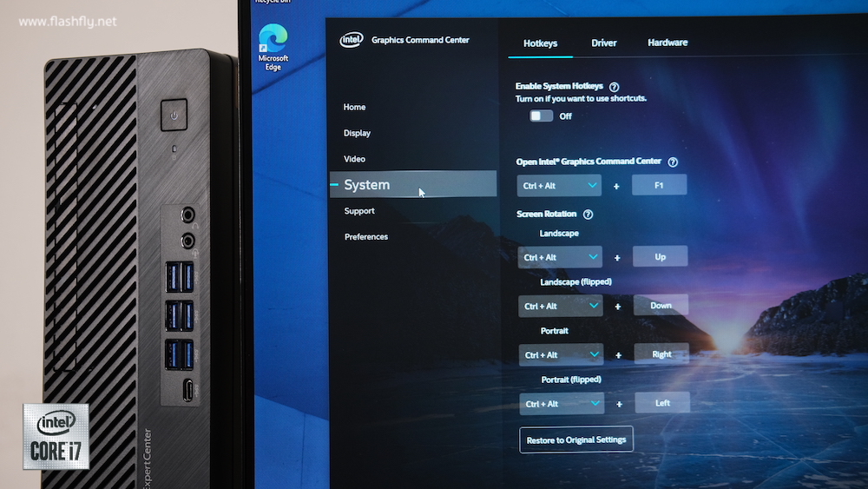This screenshot has height=489, width=868.
Task: Toggle Enable System Hotkeys switch on
Action: 541,116
